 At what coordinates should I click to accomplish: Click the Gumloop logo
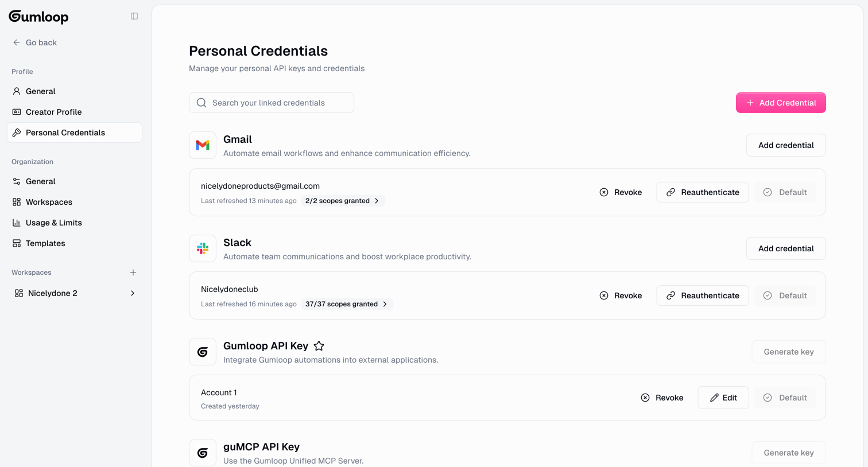(x=38, y=17)
